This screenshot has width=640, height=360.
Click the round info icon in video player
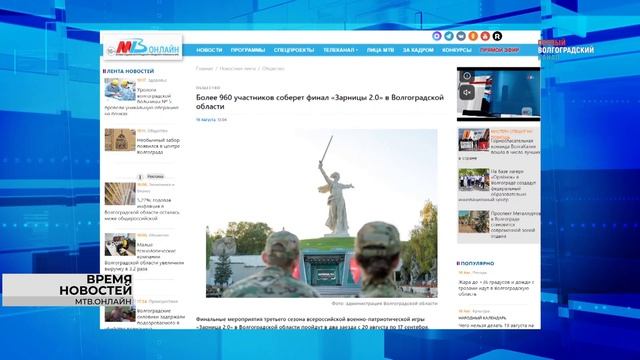467,76
